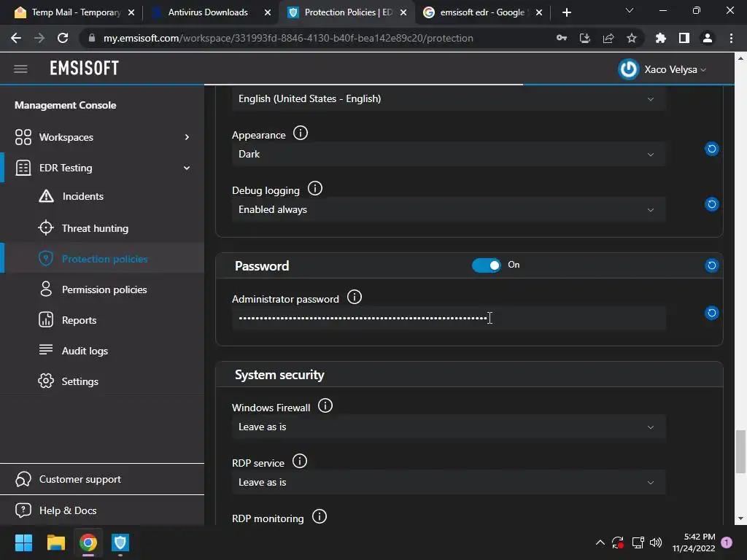Click the Settings gear icon in the sidebar

(x=46, y=381)
